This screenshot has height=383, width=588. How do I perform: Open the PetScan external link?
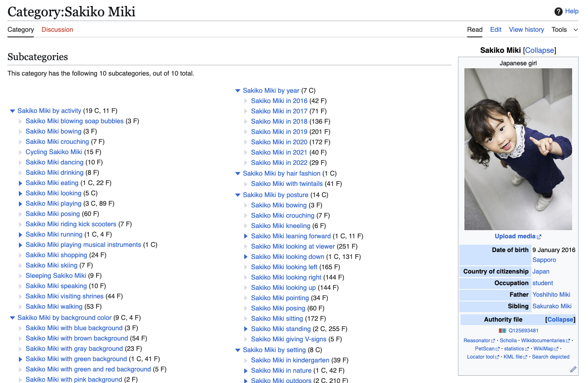[487, 349]
